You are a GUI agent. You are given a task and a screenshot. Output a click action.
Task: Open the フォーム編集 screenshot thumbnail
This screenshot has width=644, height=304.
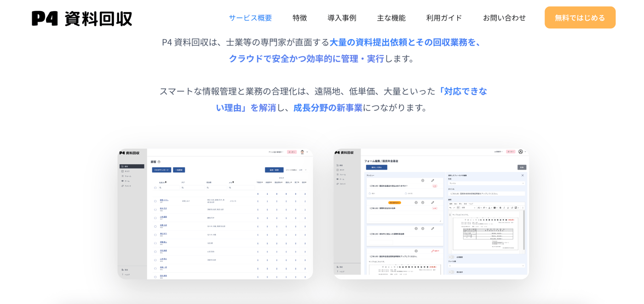[x=431, y=214]
